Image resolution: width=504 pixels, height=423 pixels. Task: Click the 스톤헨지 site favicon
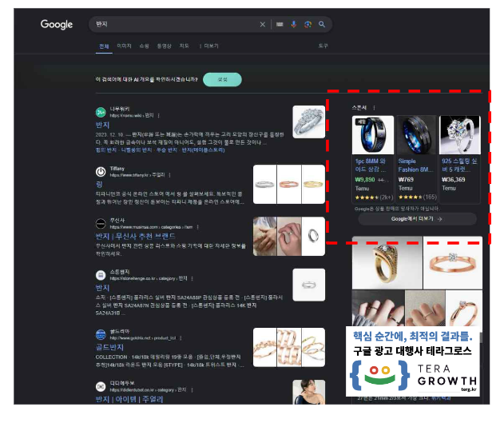click(101, 275)
